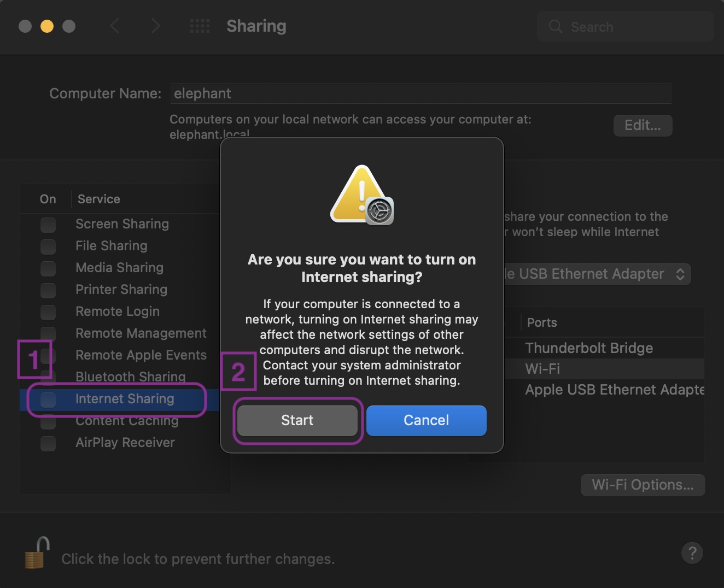The height and width of the screenshot is (588, 724).
Task: Click the forward navigation arrow
Action: coord(155,26)
